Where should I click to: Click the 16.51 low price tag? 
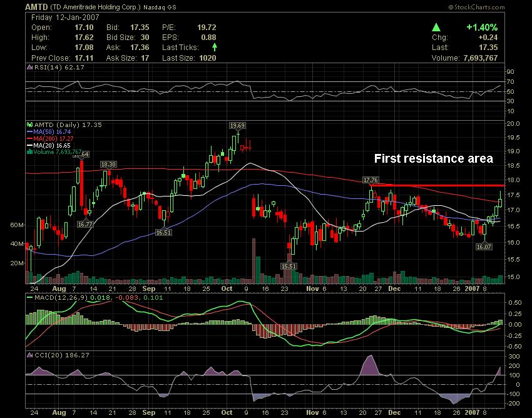[x=163, y=232]
